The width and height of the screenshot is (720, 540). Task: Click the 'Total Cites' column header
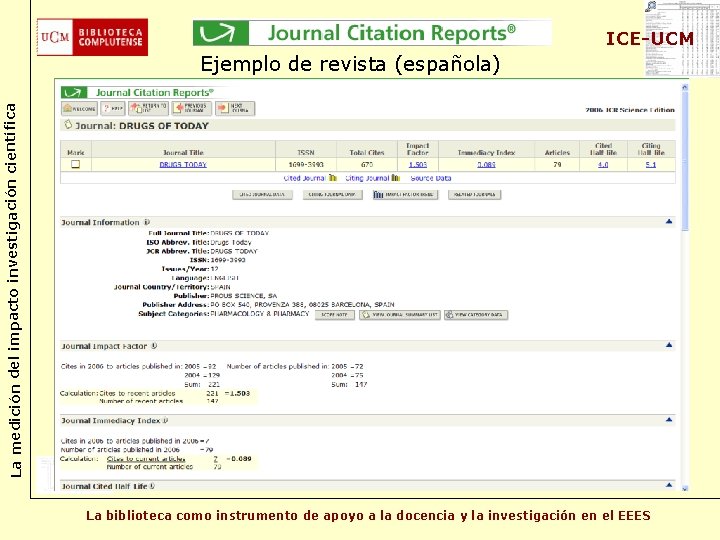pyautogui.click(x=367, y=152)
